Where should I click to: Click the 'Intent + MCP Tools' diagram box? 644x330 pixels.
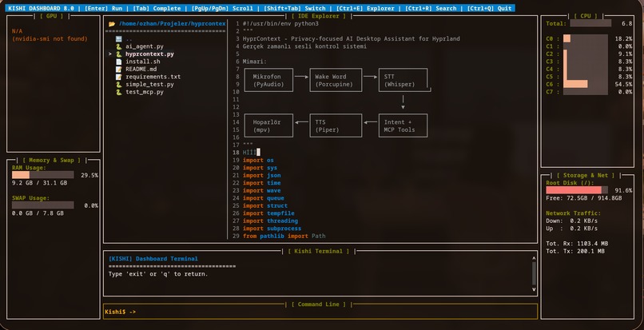tap(403, 125)
